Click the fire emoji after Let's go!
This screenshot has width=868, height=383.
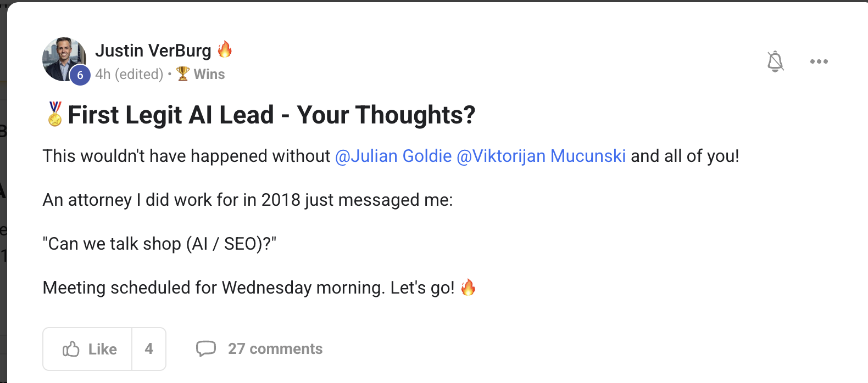click(x=468, y=287)
